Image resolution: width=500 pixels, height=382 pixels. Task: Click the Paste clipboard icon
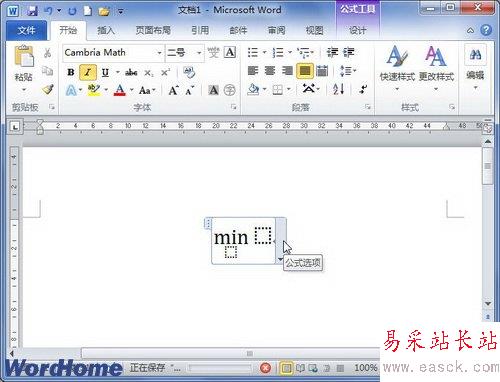(24, 56)
